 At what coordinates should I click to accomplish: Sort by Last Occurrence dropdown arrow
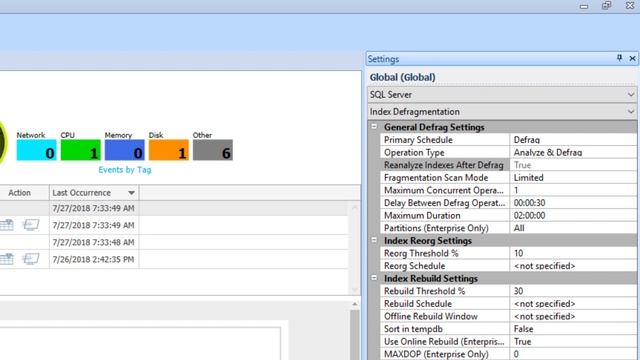pos(131,193)
